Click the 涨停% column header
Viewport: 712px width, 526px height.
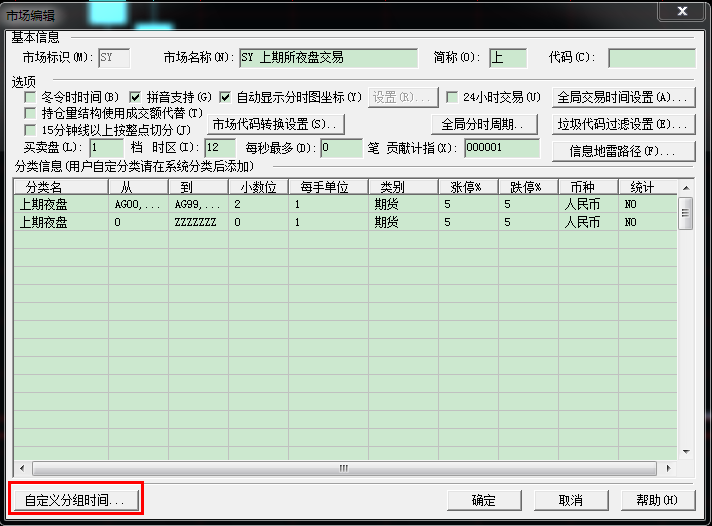[x=468, y=187]
